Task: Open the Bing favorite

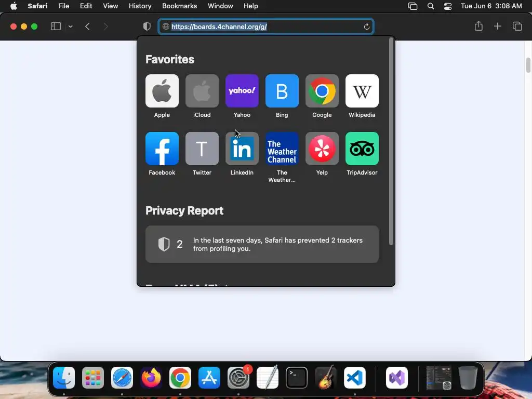Action: 282,91
